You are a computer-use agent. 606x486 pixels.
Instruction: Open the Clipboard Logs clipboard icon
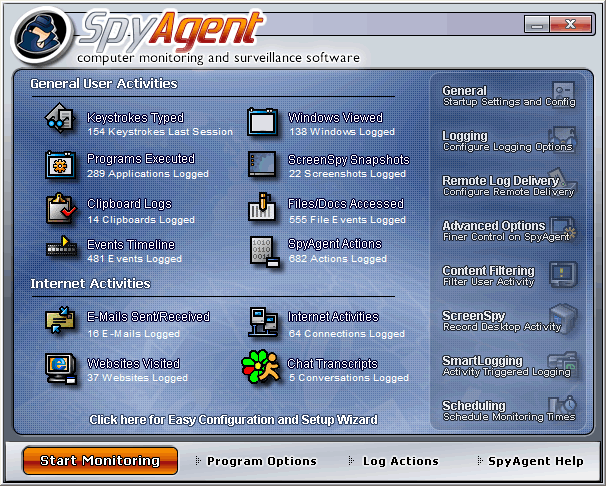point(61,209)
